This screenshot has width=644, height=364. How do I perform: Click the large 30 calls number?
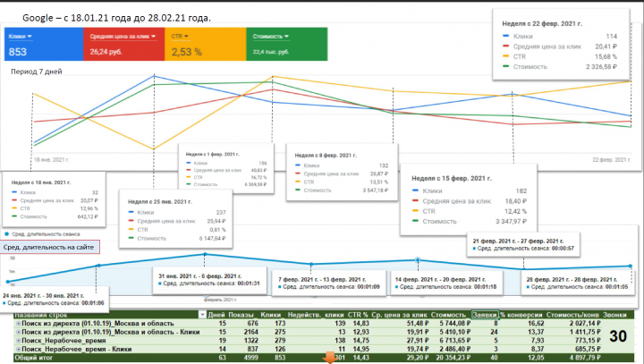point(618,336)
